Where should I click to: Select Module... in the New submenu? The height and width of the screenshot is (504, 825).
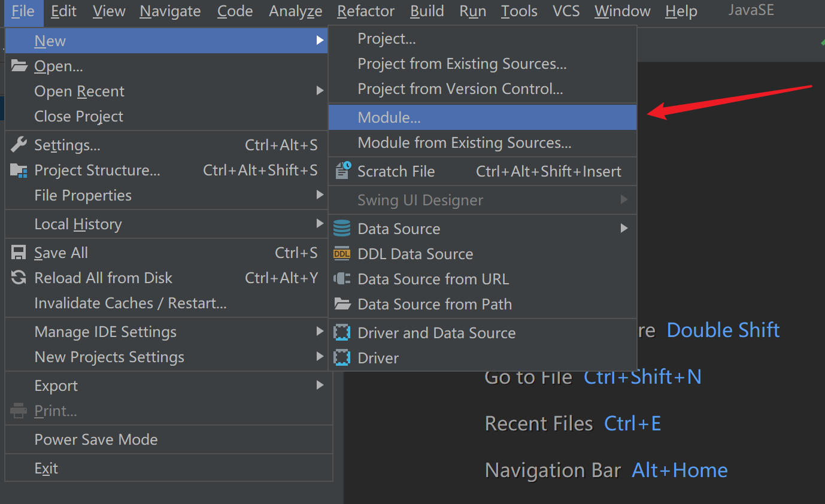(389, 117)
